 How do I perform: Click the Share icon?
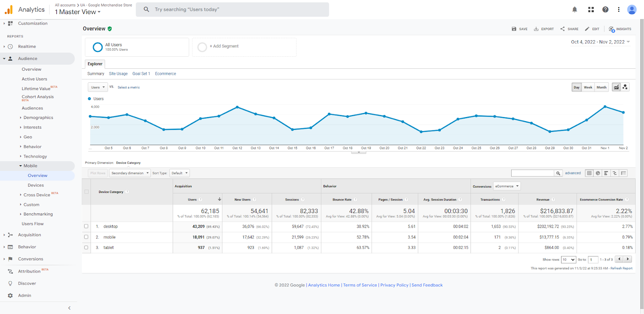click(x=562, y=29)
